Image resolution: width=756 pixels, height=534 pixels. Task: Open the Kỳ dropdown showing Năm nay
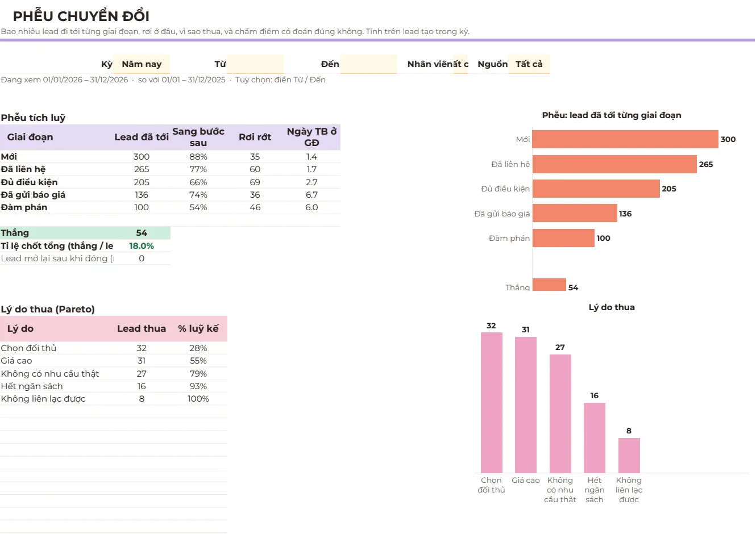click(x=142, y=64)
